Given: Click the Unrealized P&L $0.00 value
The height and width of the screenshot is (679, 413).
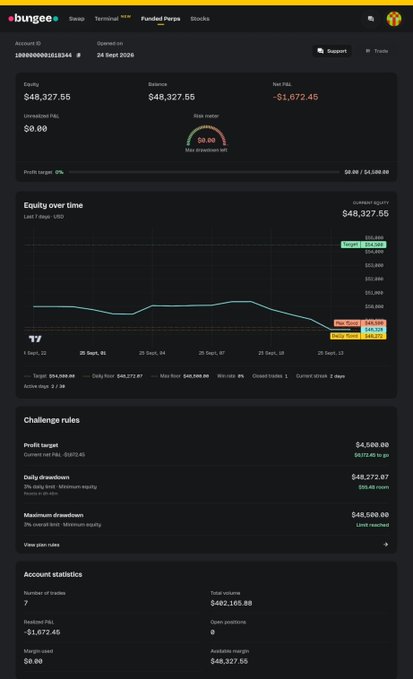Looking at the screenshot, I should [x=35, y=129].
